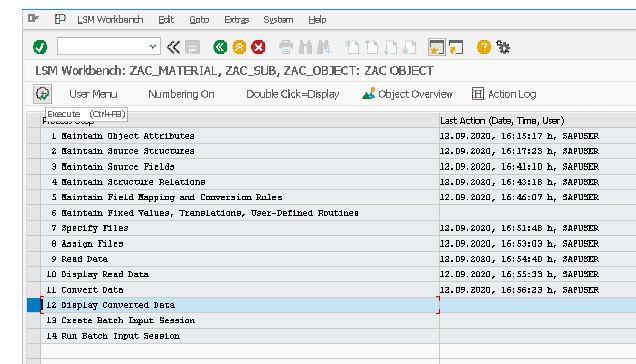Select step 1 Maintain Object Attributes
Image resolution: width=636 pixels, height=364 pixels.
[x=240, y=136]
